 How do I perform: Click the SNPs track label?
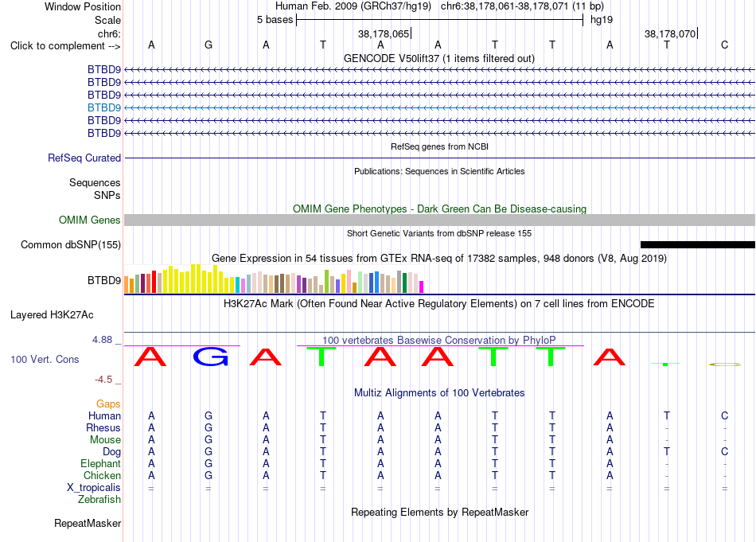coord(107,195)
